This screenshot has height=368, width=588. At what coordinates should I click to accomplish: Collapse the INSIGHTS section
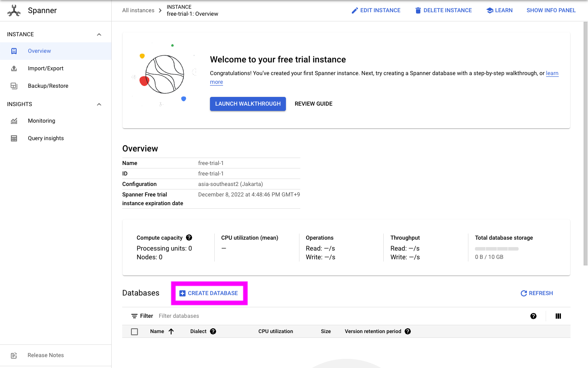[99, 104]
